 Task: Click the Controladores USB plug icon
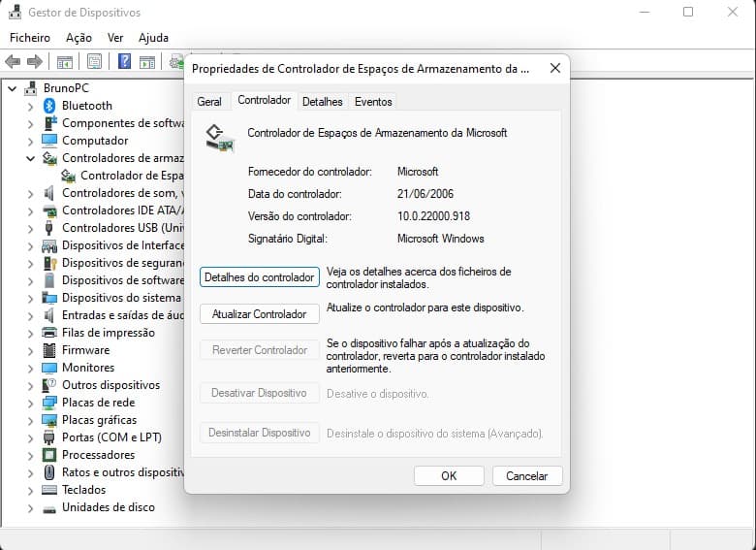(x=48, y=228)
